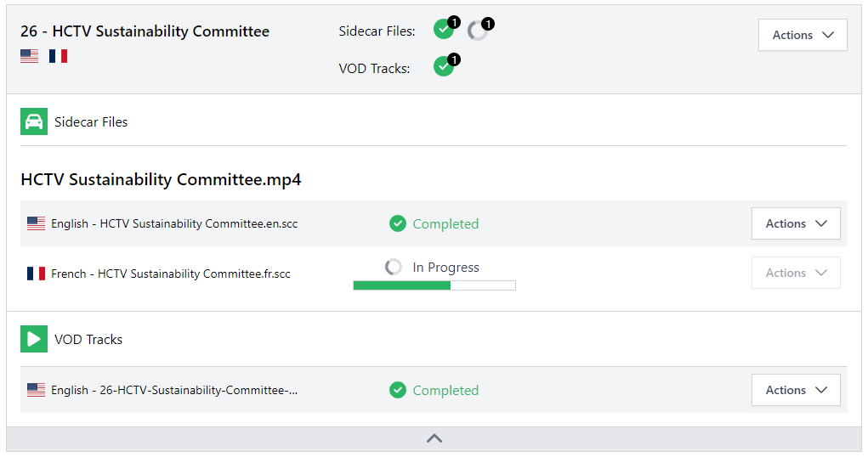Screen dimensions: 868x457
Task: Click the US flag under the job title
Action: pos(30,56)
